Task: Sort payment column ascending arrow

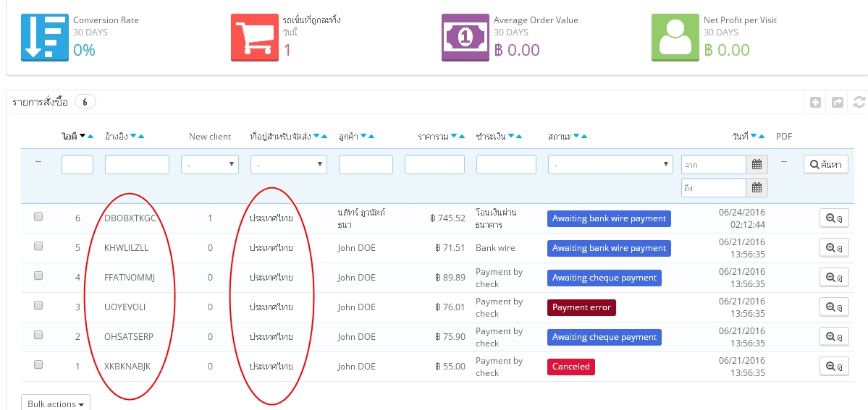Action: point(519,136)
